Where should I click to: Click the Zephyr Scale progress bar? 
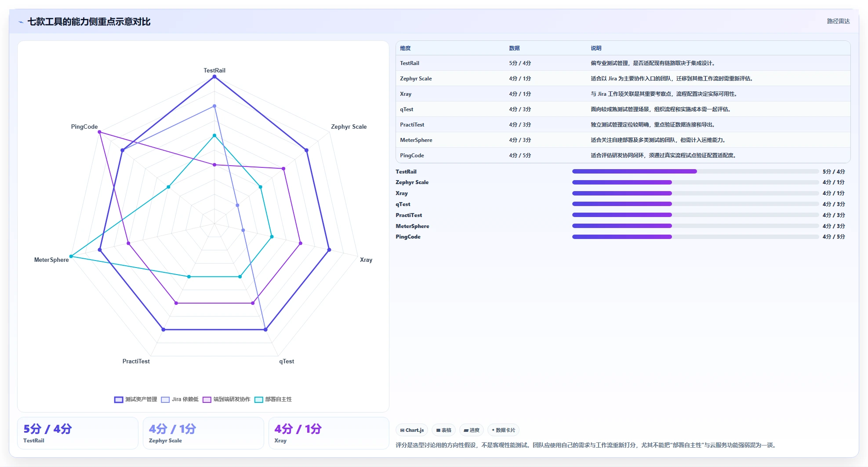coord(695,182)
